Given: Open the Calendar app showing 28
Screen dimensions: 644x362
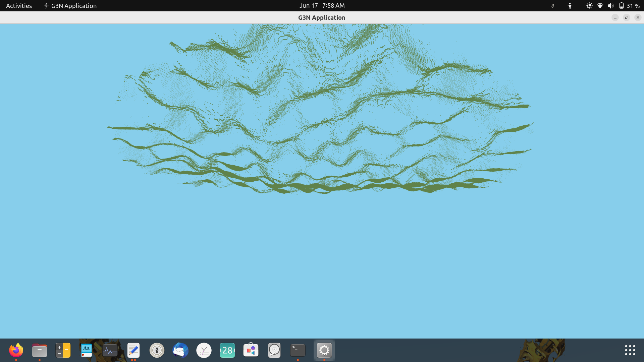Looking at the screenshot, I should (x=227, y=351).
